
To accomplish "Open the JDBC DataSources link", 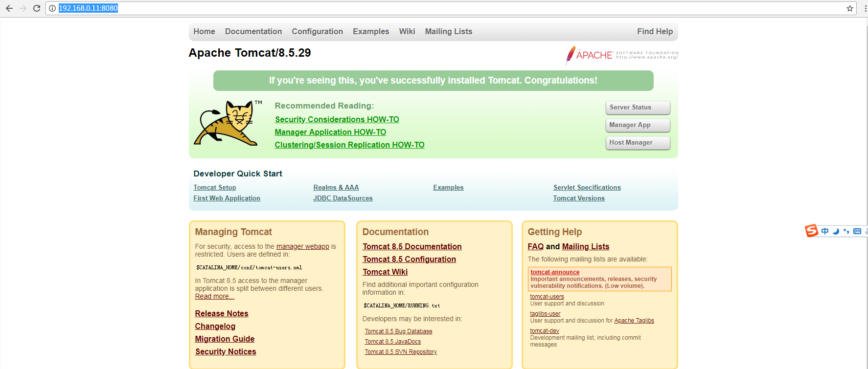I will [343, 198].
